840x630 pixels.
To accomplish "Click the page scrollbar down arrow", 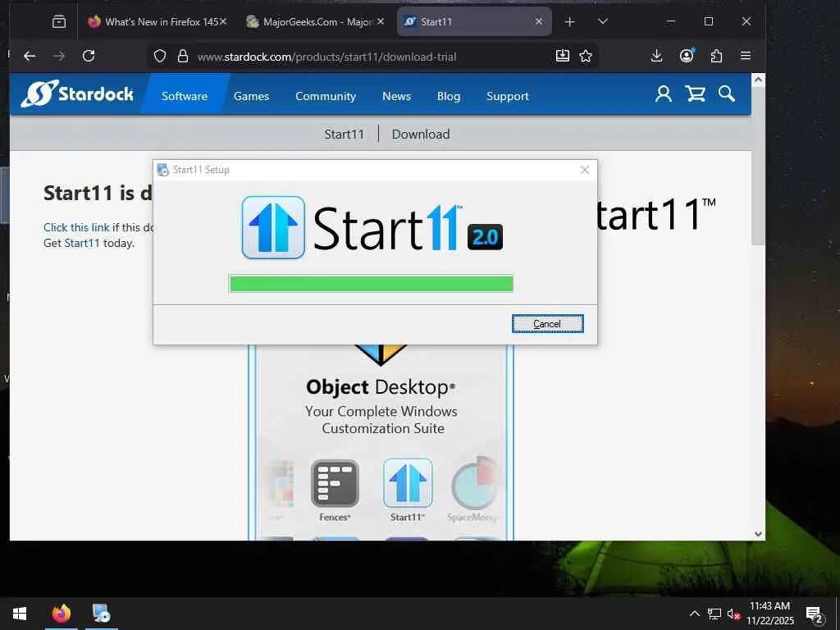I will 758,533.
